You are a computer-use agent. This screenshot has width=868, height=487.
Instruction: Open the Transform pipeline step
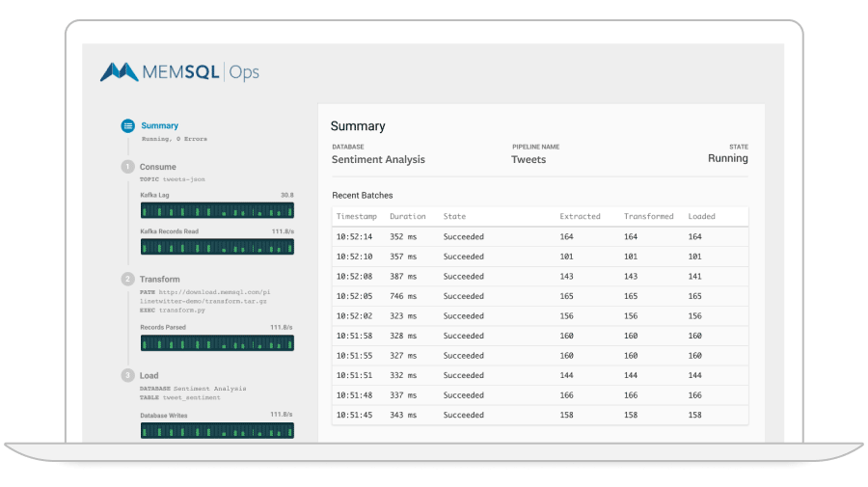pyautogui.click(x=159, y=279)
